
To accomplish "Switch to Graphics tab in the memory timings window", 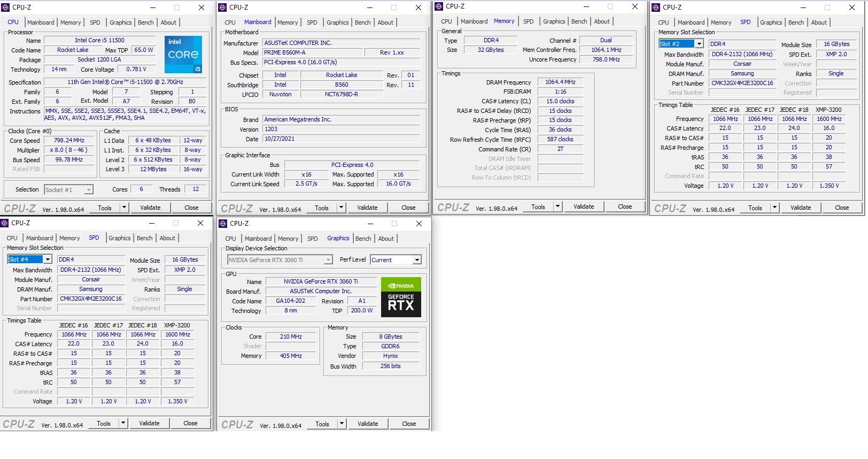I will tap(554, 21).
